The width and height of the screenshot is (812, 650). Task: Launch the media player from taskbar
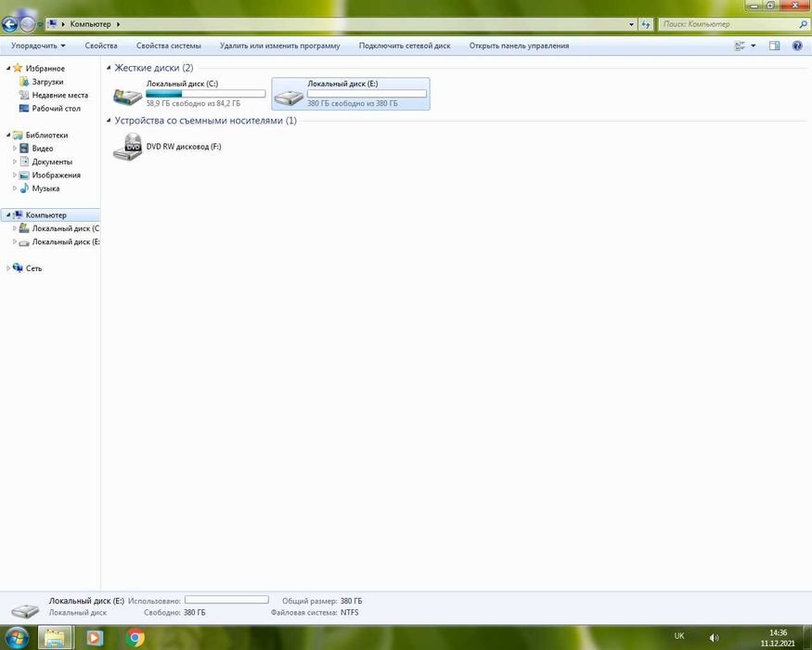point(95,637)
